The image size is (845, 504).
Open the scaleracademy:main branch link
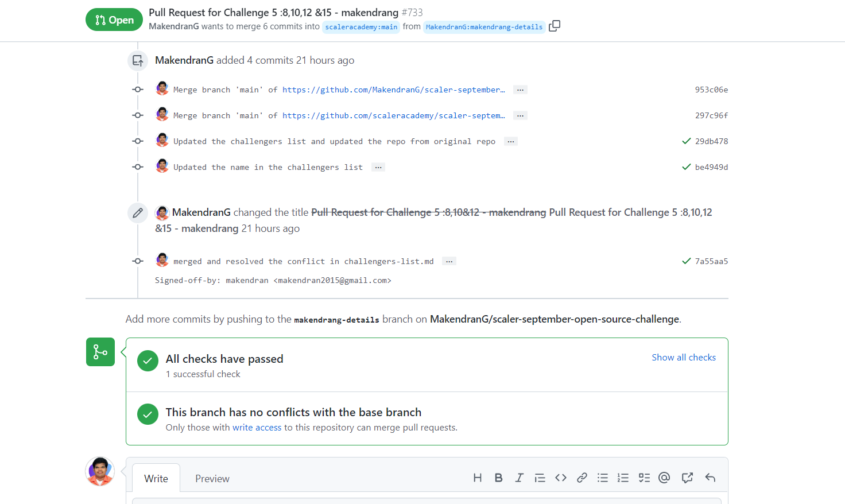[x=361, y=27]
